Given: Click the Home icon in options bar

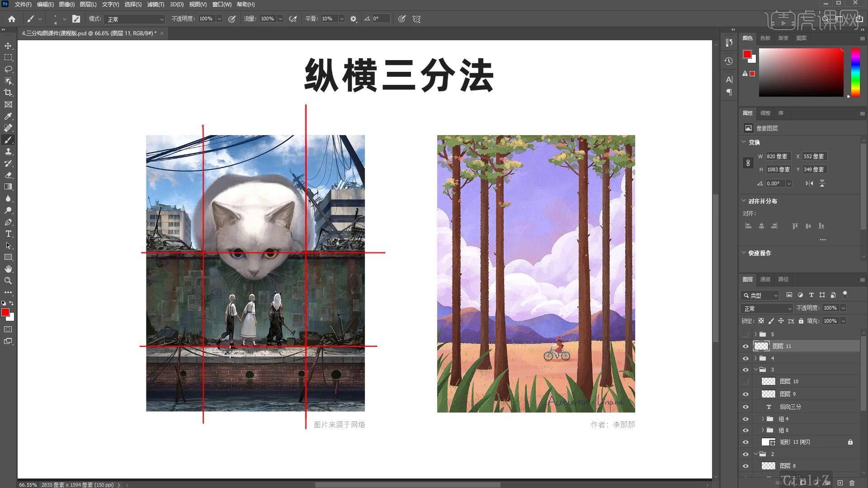Looking at the screenshot, I should coord(12,19).
